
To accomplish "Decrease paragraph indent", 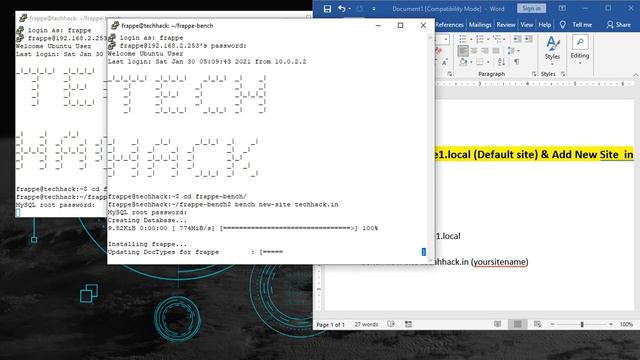I will click(x=517, y=39).
